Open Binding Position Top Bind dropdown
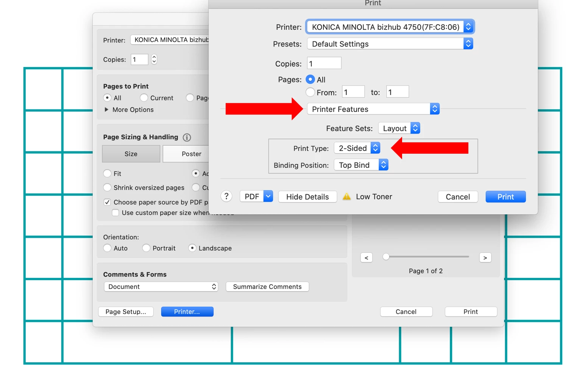This screenshot has width=588, height=374. click(361, 165)
